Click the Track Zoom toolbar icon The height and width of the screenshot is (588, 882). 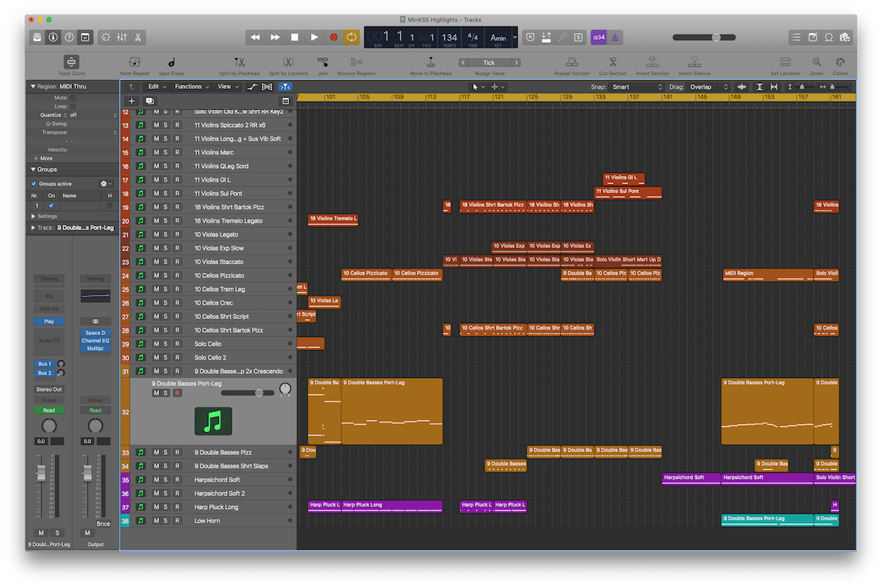click(71, 63)
